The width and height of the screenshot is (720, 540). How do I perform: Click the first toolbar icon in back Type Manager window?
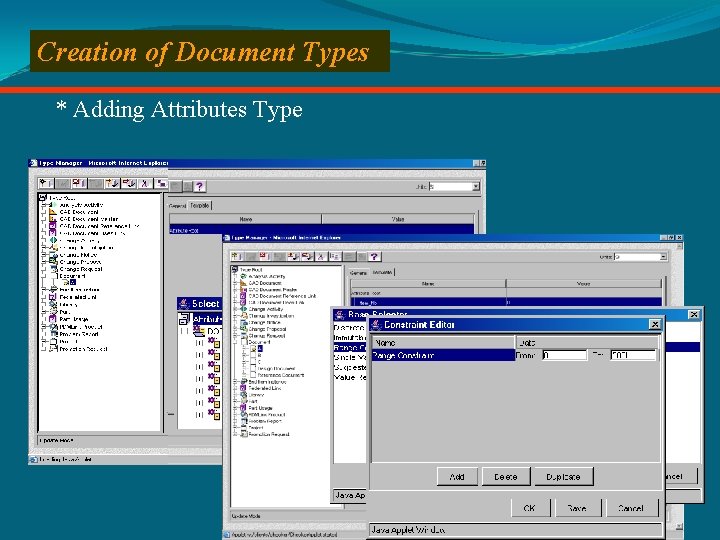point(44,185)
